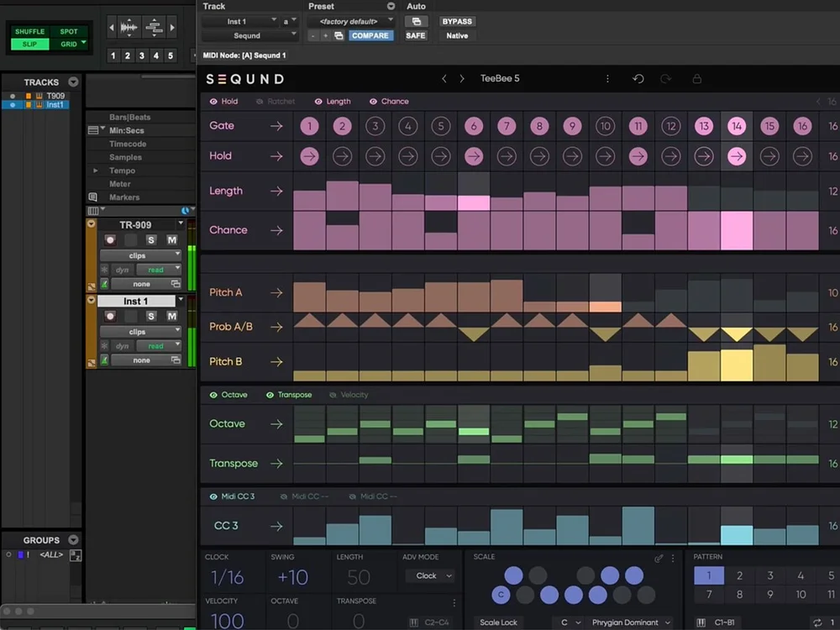Click the CC 3 row direction arrow
Image resolution: width=840 pixels, height=630 pixels.
(x=276, y=527)
